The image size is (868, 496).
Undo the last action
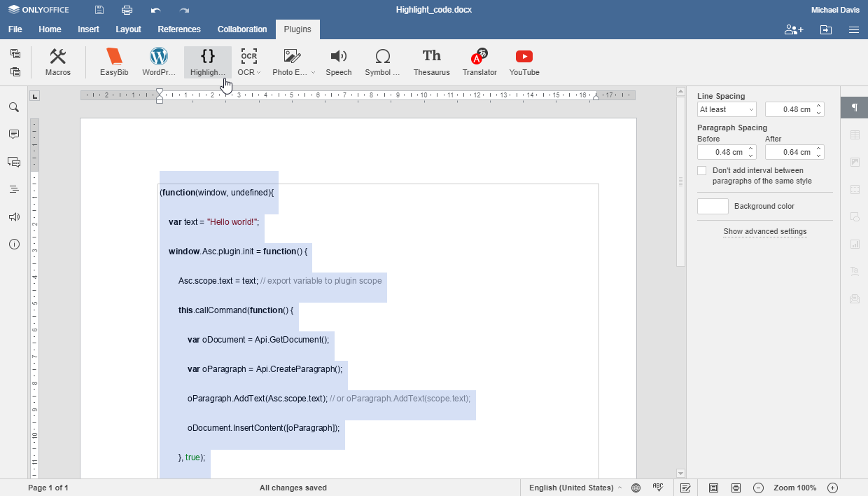coord(155,10)
